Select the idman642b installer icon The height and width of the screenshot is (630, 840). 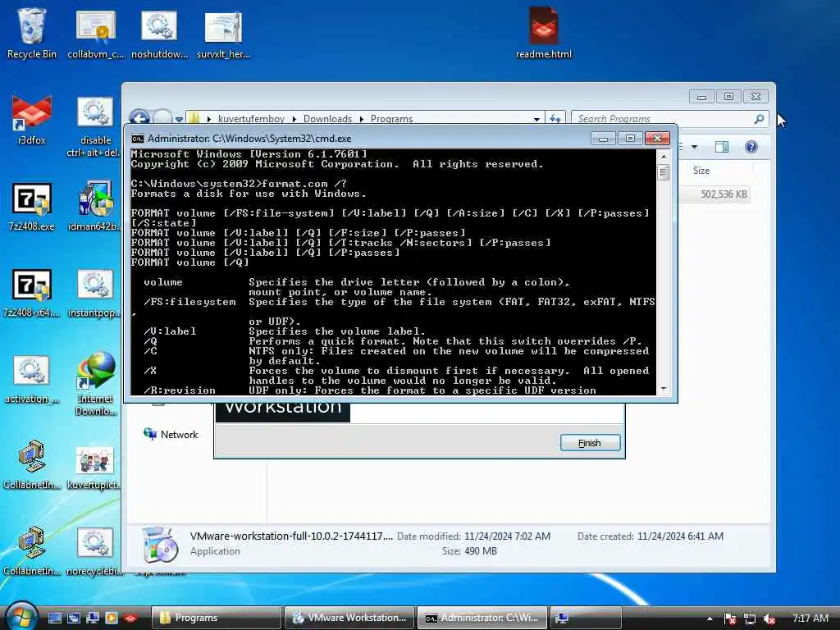(95, 205)
